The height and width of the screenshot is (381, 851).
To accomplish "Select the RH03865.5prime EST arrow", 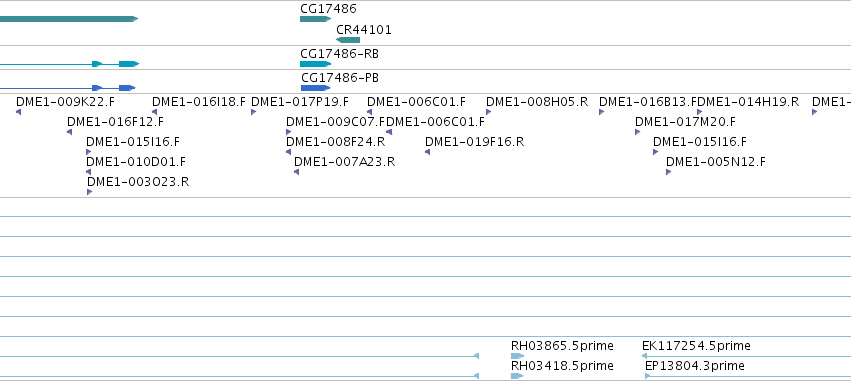I will coord(518,356).
